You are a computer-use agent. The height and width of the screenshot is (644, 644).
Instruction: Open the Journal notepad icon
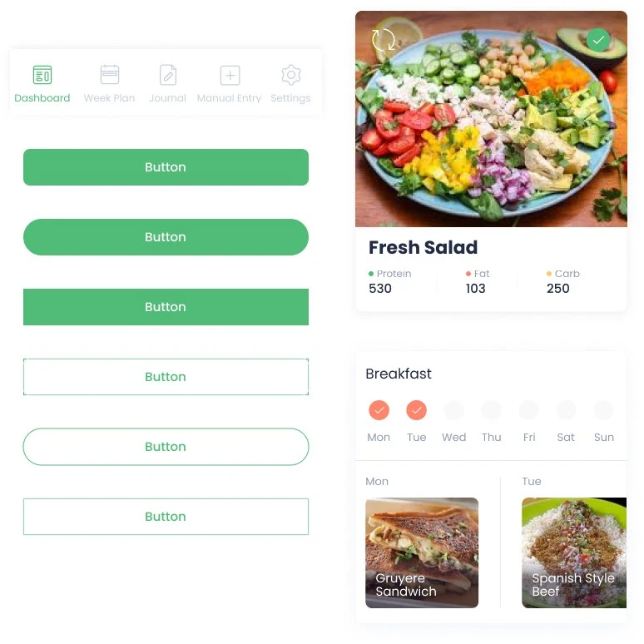(x=168, y=75)
